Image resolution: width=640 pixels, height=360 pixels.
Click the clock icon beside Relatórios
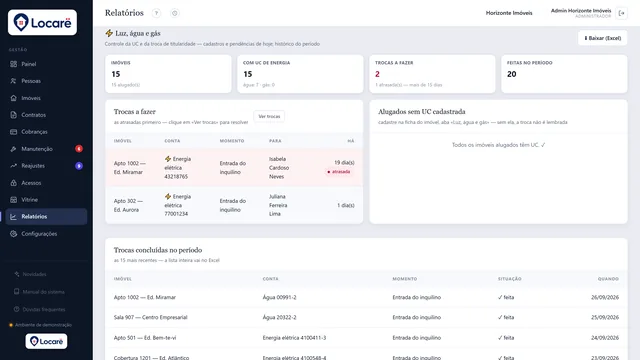pyautogui.click(x=175, y=13)
